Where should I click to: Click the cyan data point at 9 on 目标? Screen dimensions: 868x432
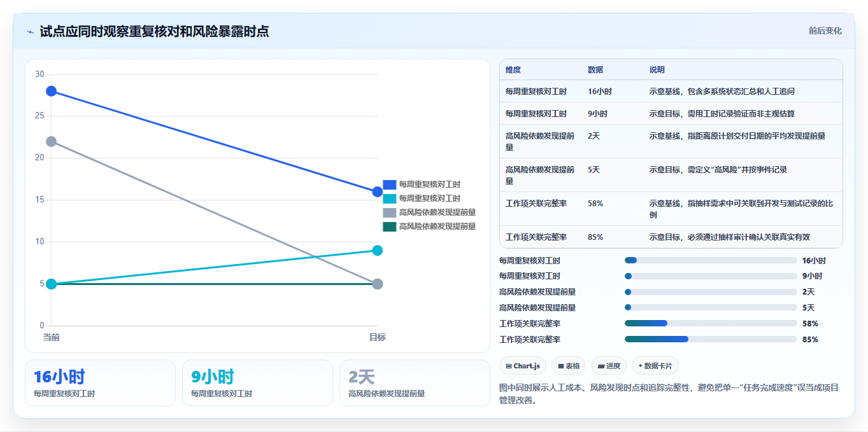[x=377, y=250]
